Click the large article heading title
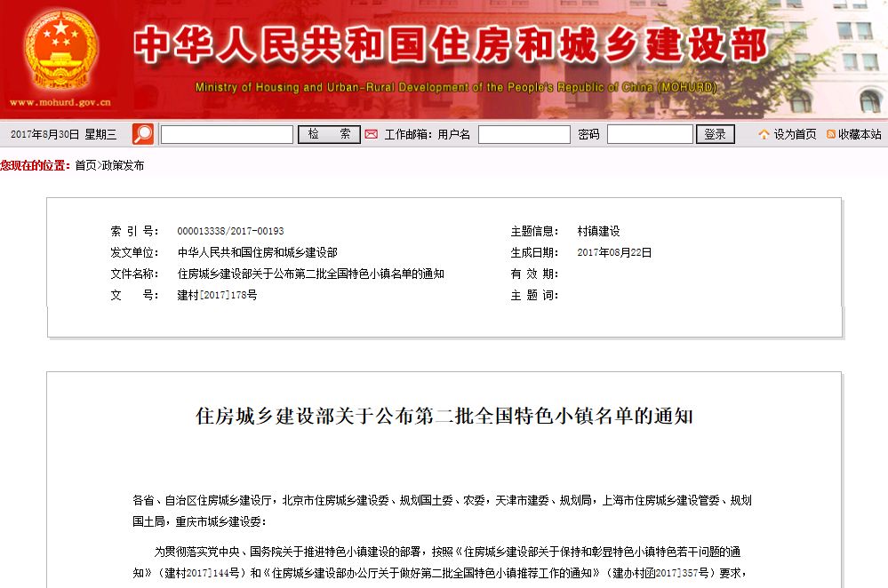Viewport: 888px width, 588px height. pos(444,416)
